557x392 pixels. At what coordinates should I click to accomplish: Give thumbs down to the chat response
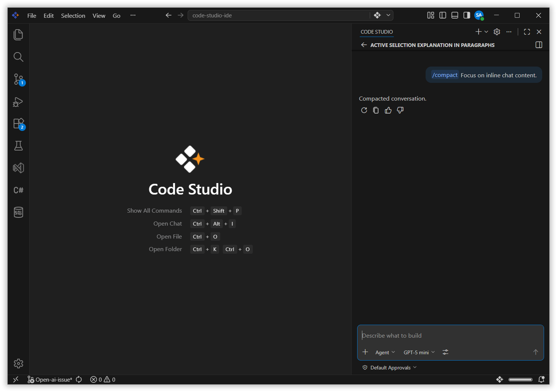[400, 110]
